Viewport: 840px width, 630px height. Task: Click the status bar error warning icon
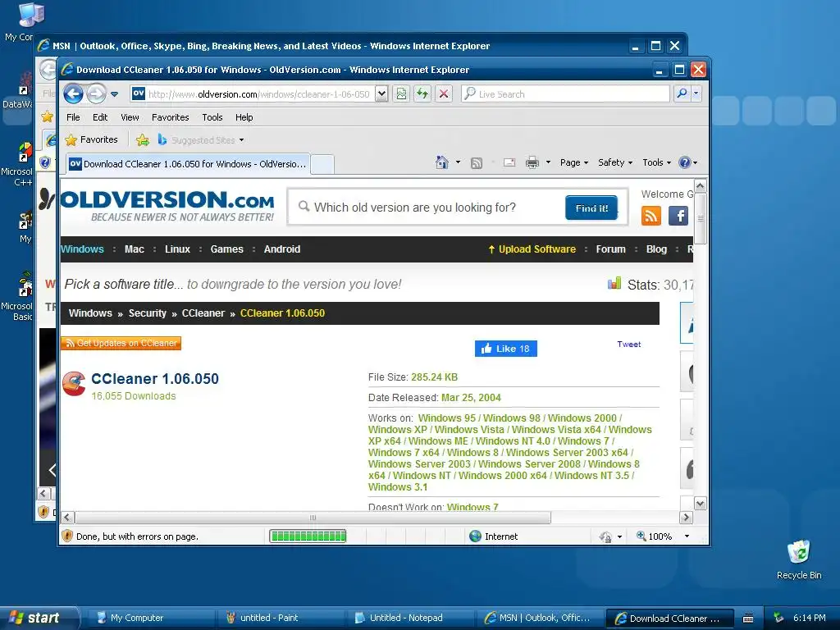[67, 536]
